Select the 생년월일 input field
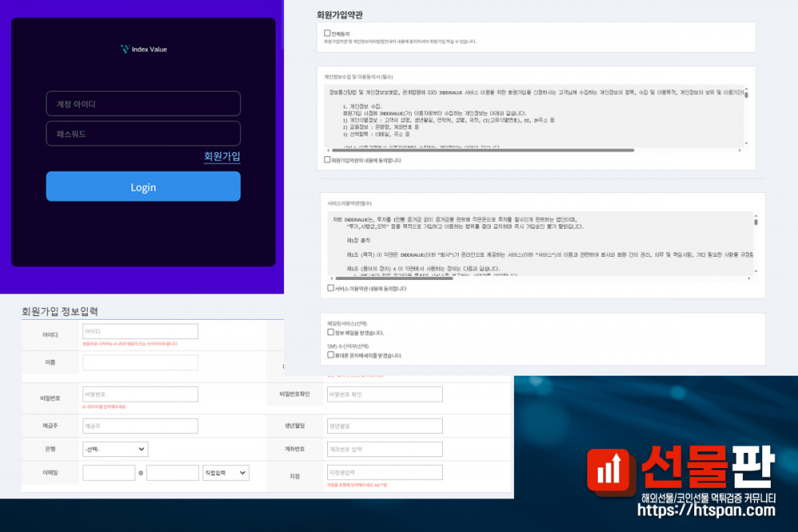 click(x=384, y=426)
